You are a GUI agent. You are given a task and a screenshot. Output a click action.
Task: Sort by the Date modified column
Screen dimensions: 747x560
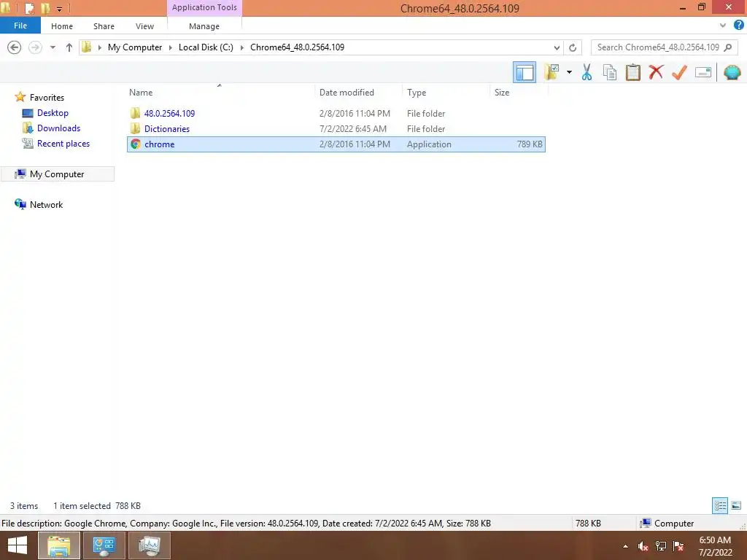coord(359,93)
